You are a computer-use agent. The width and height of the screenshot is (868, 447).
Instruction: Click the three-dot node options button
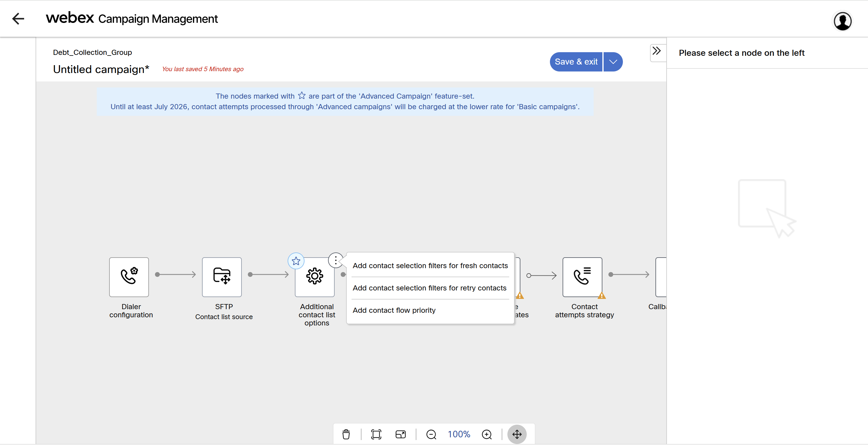[336, 260]
